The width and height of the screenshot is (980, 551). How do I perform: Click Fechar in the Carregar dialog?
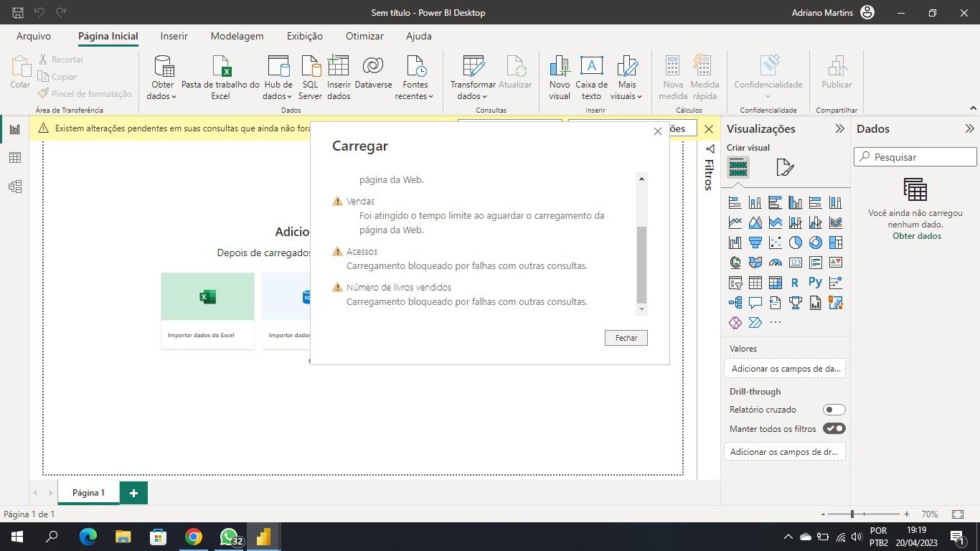(x=626, y=338)
